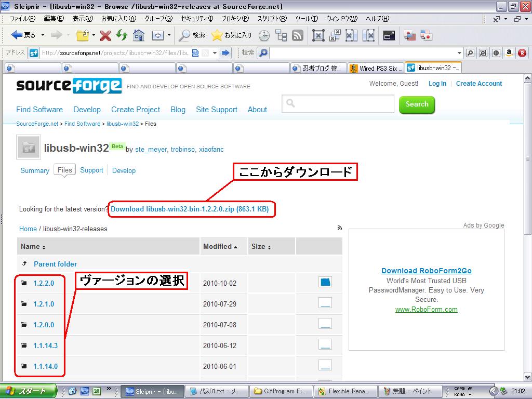This screenshot has width=532, height=399.
Task: Open the address bar history dropdown
Action: 215,53
